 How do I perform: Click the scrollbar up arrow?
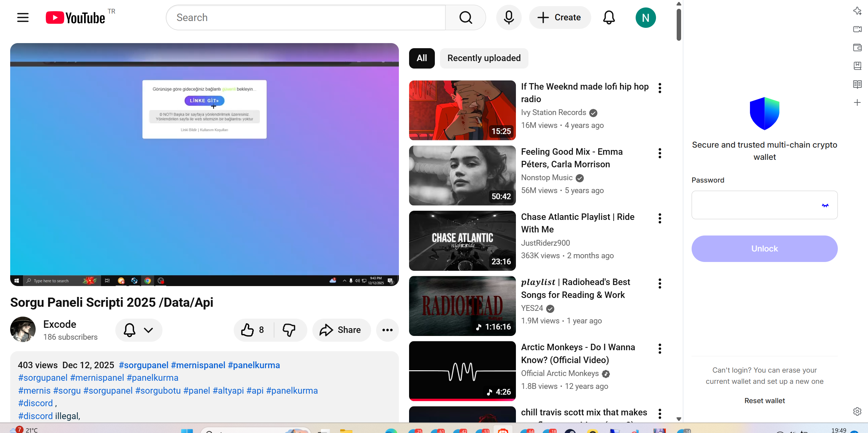point(679,4)
